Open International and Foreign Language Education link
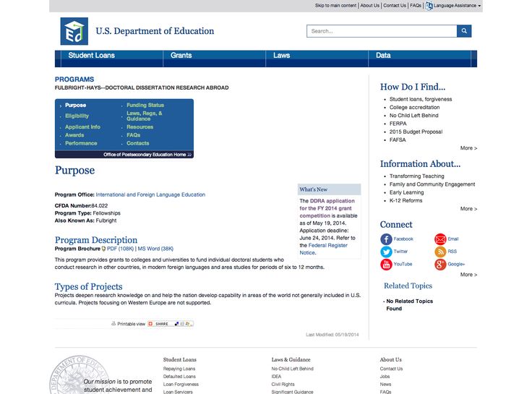The image size is (532, 394). [x=150, y=194]
